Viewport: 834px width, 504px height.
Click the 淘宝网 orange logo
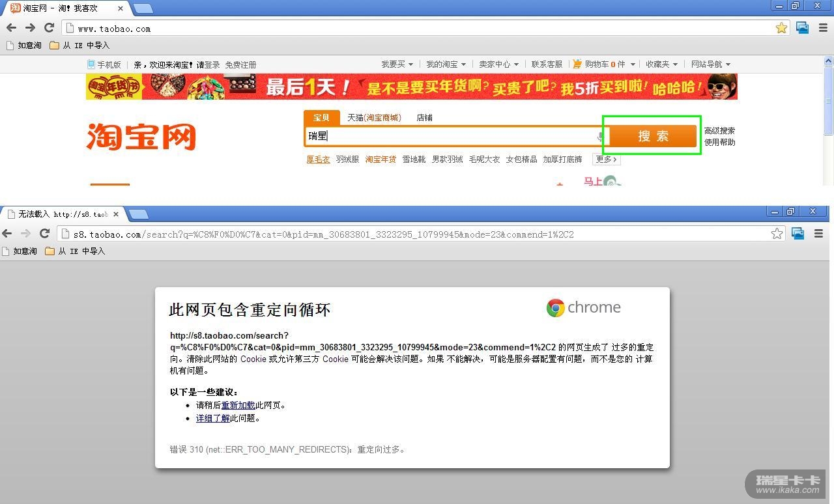click(141, 137)
